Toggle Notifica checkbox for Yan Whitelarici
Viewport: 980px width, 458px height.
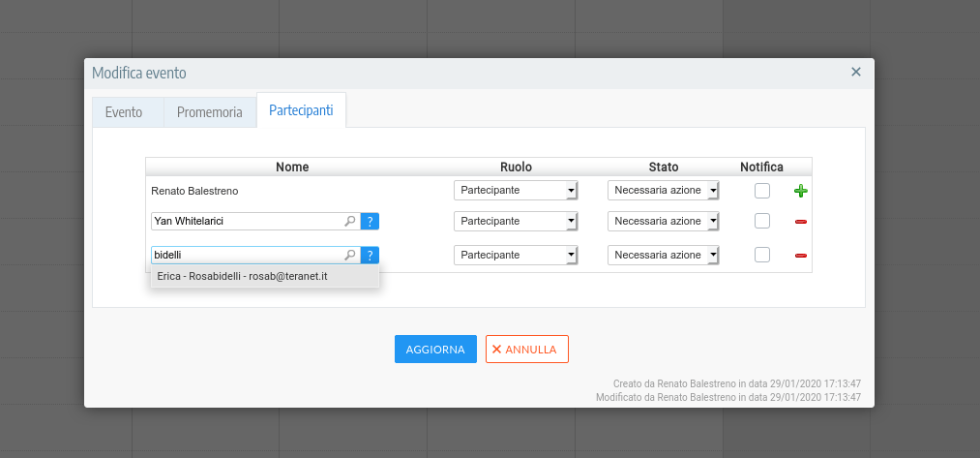(762, 222)
